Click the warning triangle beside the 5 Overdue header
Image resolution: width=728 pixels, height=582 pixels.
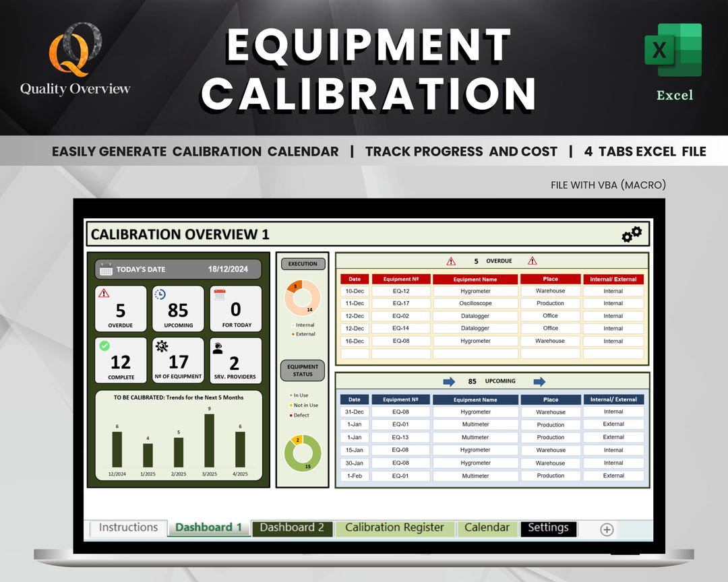(451, 261)
